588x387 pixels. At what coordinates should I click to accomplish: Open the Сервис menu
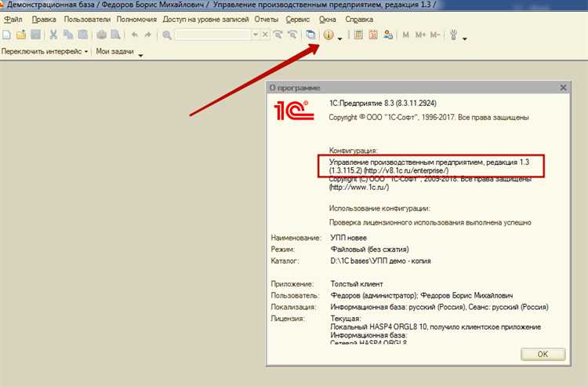(x=298, y=19)
